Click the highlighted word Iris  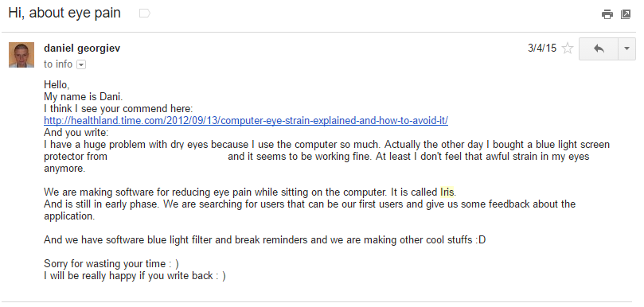point(447,192)
